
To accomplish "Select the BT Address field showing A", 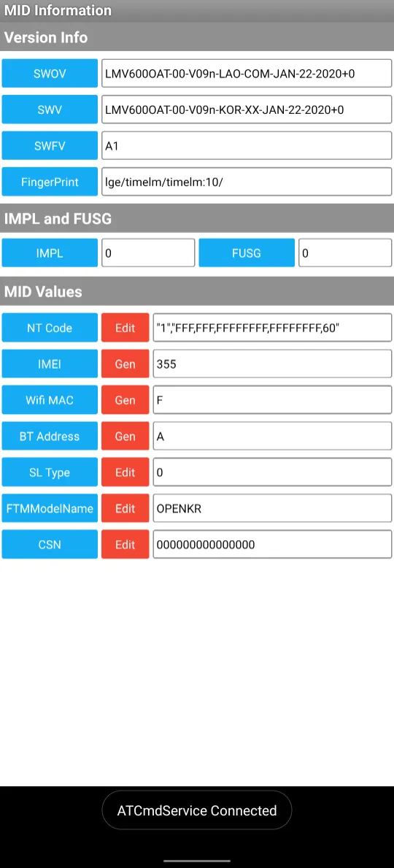I will click(x=272, y=437).
